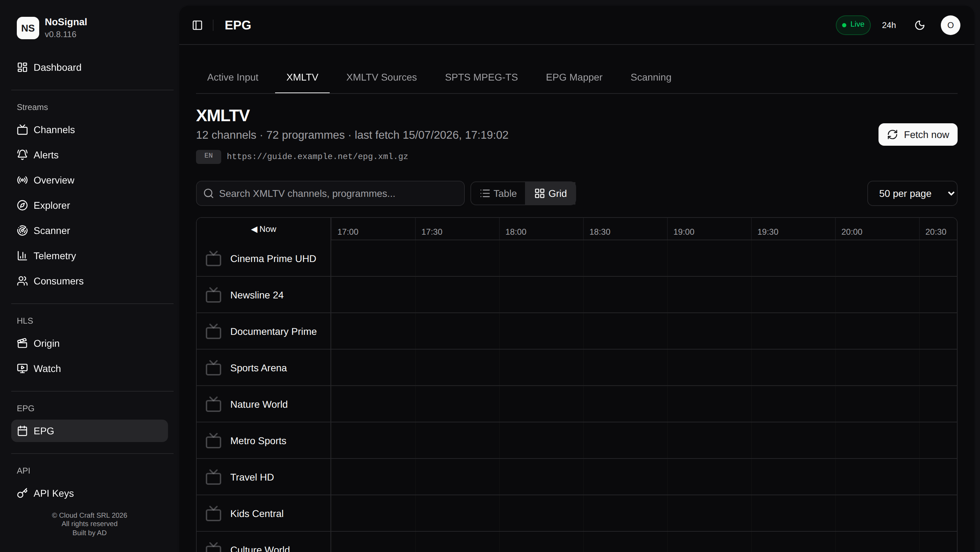Image resolution: width=980 pixels, height=552 pixels.
Task: Go to Channels in sidebar
Action: tap(89, 130)
